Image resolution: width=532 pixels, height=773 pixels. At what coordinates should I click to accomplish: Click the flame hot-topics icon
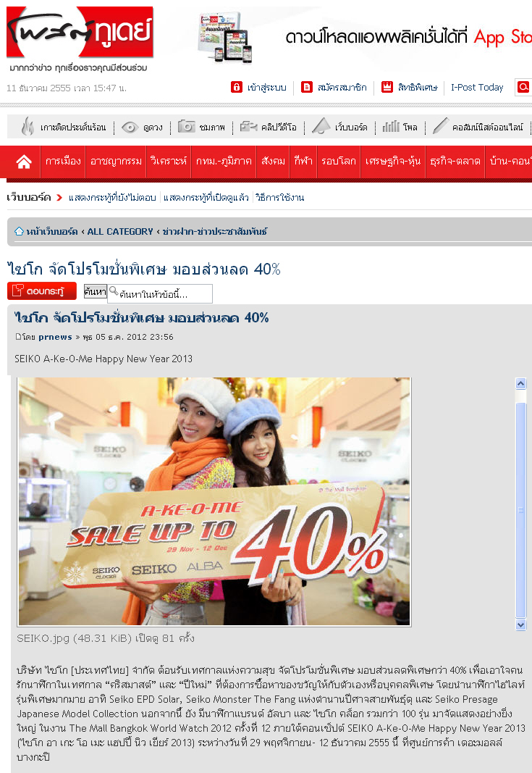(28, 127)
